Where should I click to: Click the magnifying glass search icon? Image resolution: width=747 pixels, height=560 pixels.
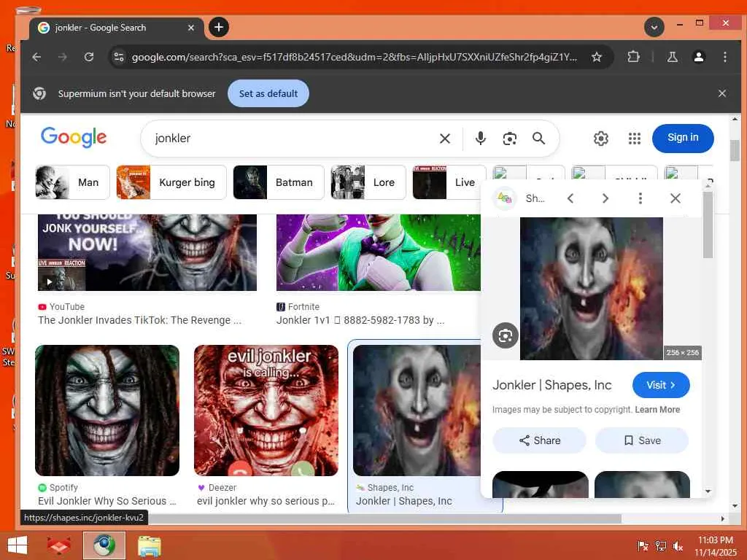pos(538,139)
